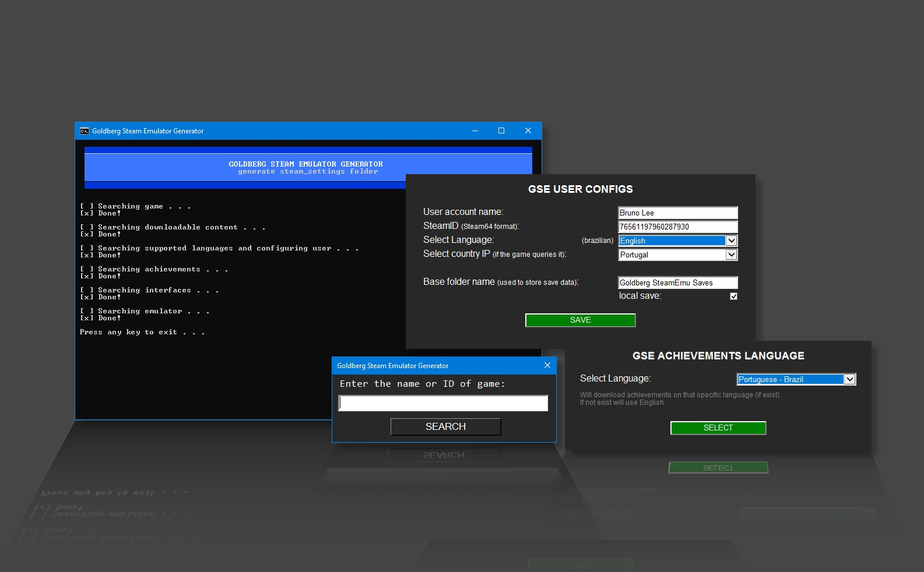924x572 pixels.
Task: Click 'Will download achievements on that specific language' note
Action: click(680, 395)
